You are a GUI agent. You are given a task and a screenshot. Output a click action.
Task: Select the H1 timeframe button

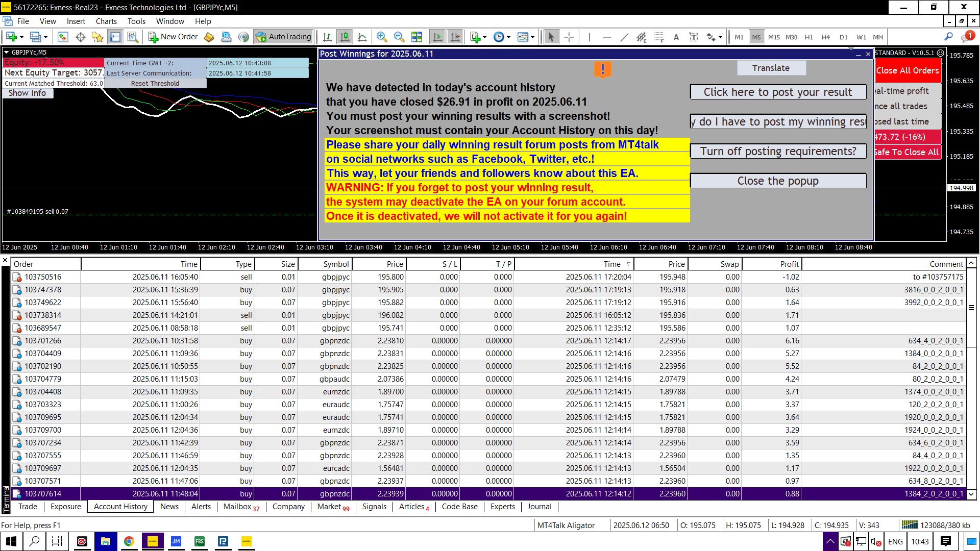[808, 37]
